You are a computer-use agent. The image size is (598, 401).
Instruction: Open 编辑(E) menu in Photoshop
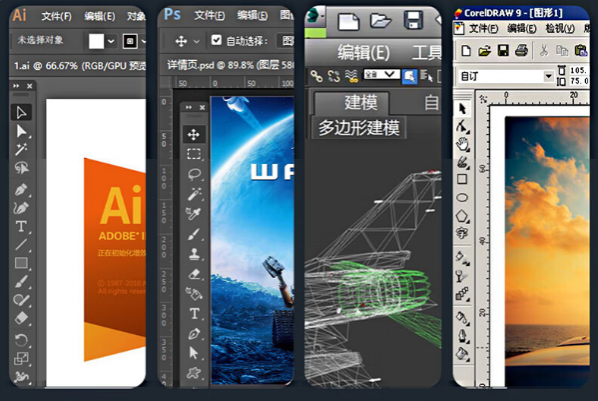click(252, 15)
